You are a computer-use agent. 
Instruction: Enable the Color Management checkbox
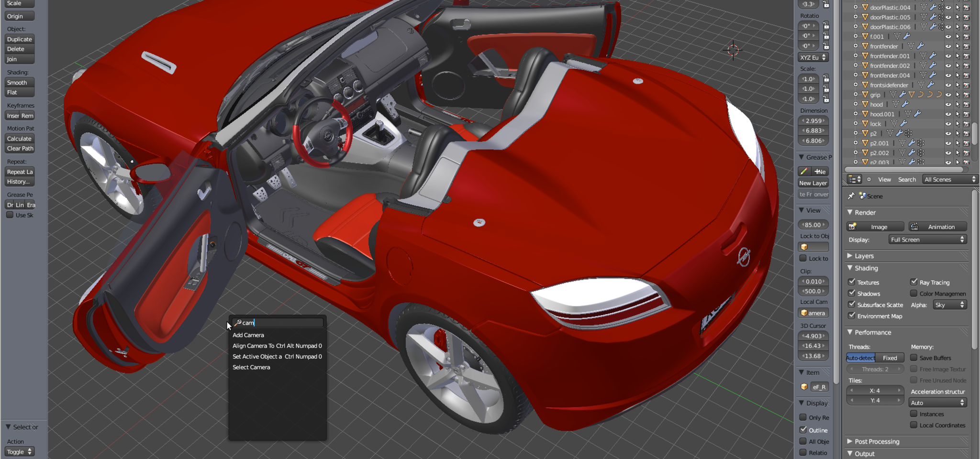(914, 293)
